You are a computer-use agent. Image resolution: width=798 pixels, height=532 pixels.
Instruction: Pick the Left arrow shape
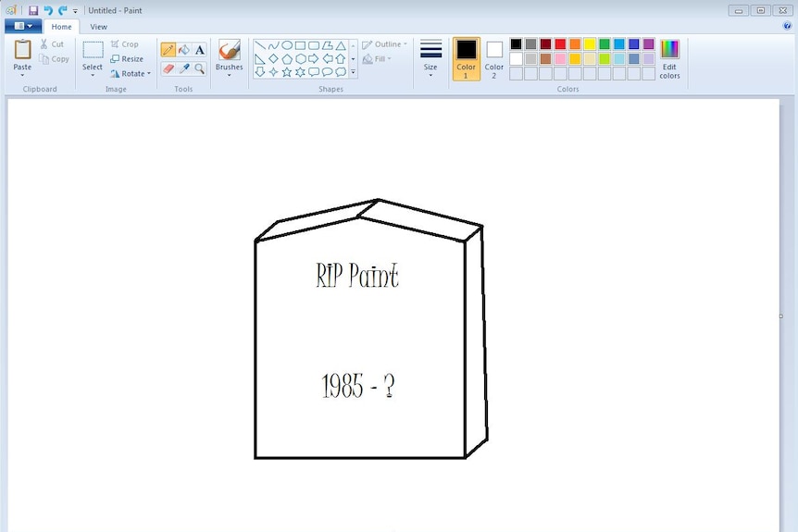pos(327,59)
